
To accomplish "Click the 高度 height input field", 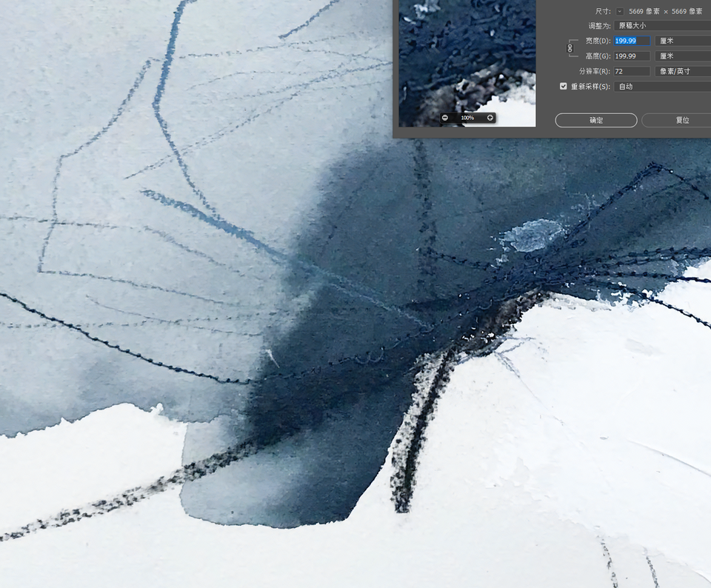I will pos(632,56).
